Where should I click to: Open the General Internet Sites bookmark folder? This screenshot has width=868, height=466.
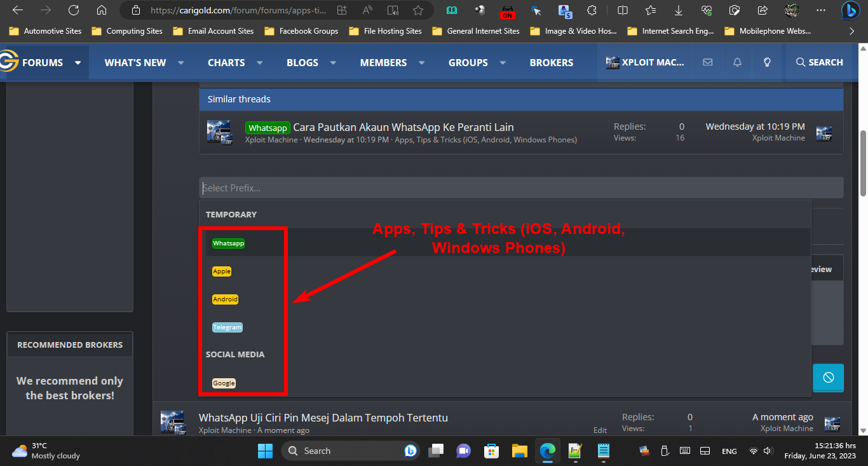tap(476, 31)
